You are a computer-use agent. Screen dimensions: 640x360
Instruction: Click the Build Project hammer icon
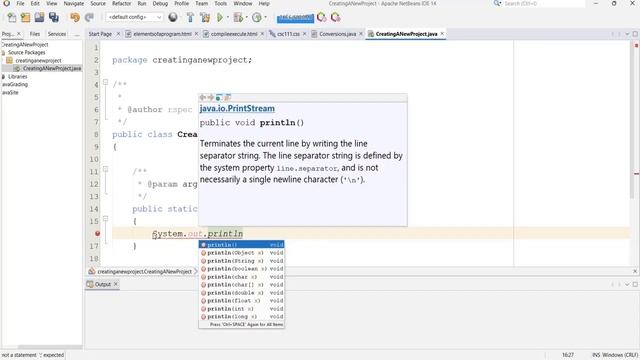point(190,17)
